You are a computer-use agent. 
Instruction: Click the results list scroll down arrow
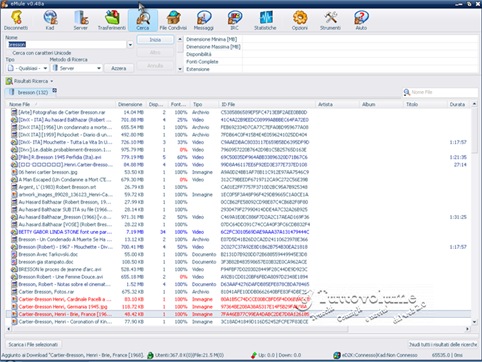click(x=474, y=322)
